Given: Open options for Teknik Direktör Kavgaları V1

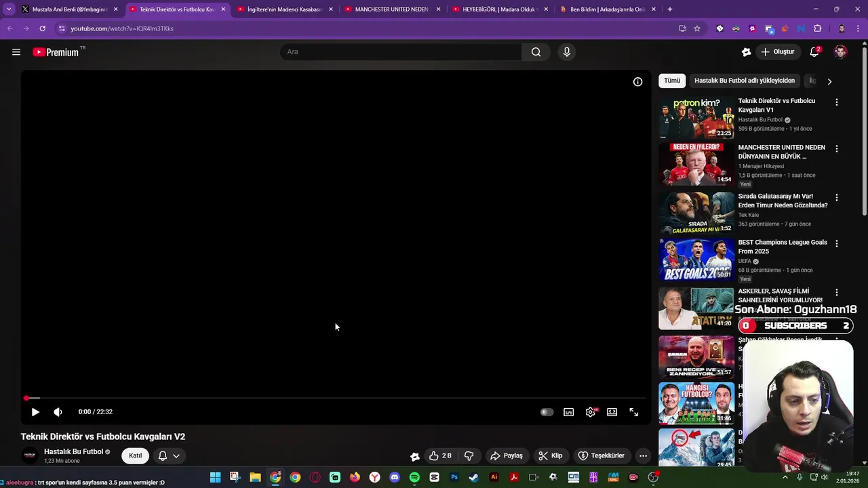Looking at the screenshot, I should click(x=836, y=102).
